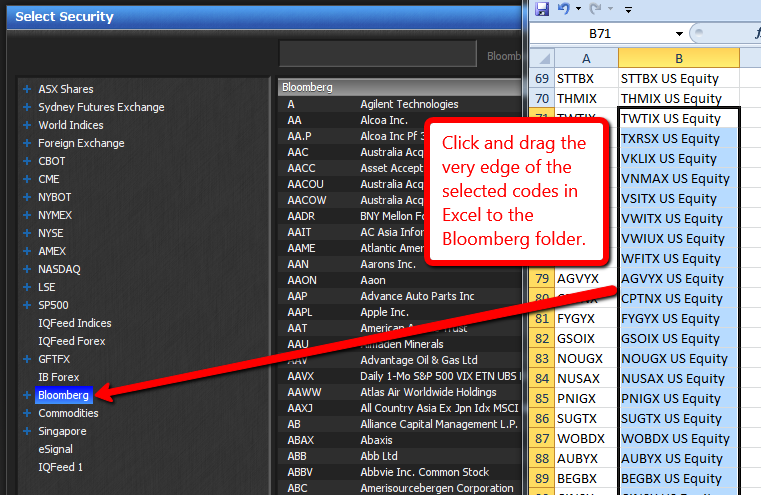Click Excel Select All corner button
The width and height of the screenshot is (761, 495).
point(542,58)
